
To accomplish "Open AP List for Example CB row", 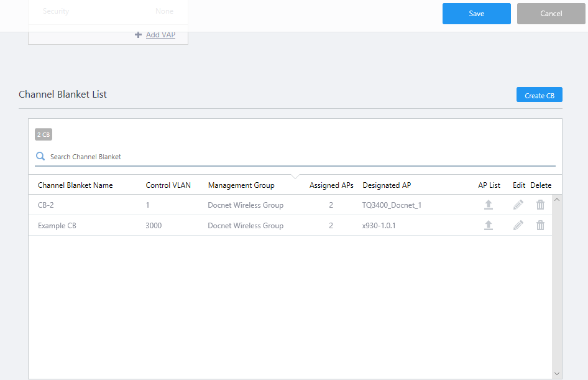I will pos(489,225).
